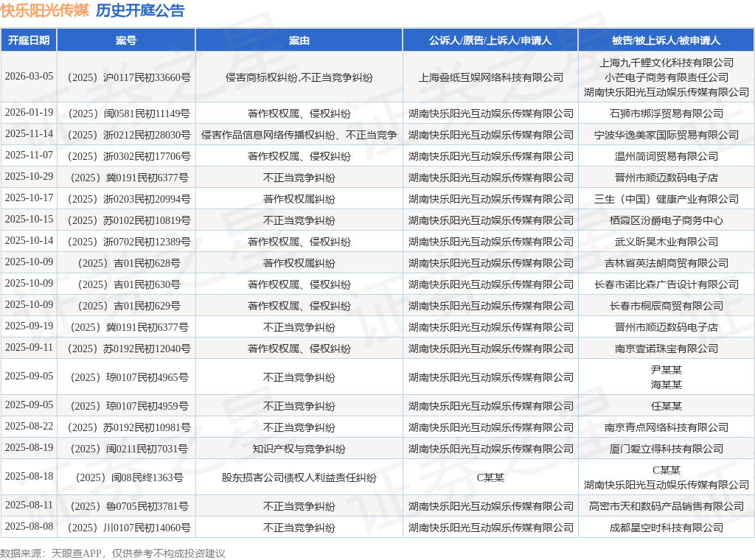The image size is (755, 560).
Task: Select case number (2025)苏0102民初10819号
Action: click(127, 221)
